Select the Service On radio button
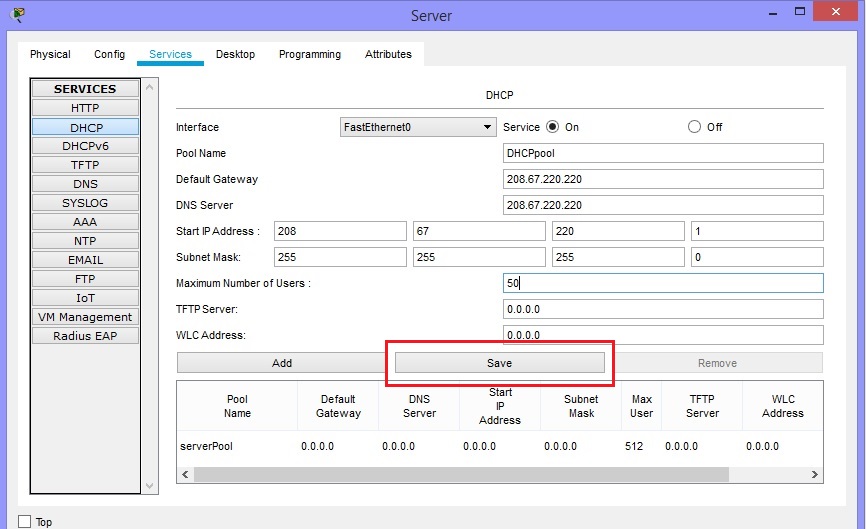This screenshot has height=529, width=866. click(552, 127)
